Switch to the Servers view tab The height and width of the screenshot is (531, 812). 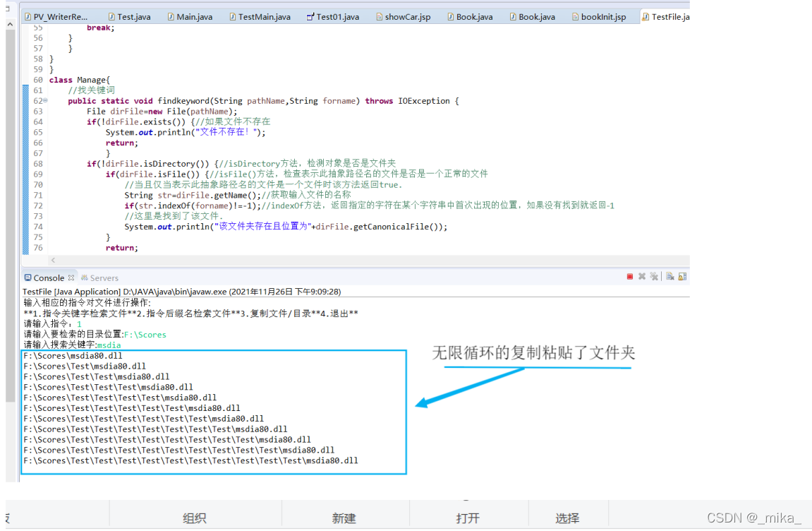(x=99, y=278)
